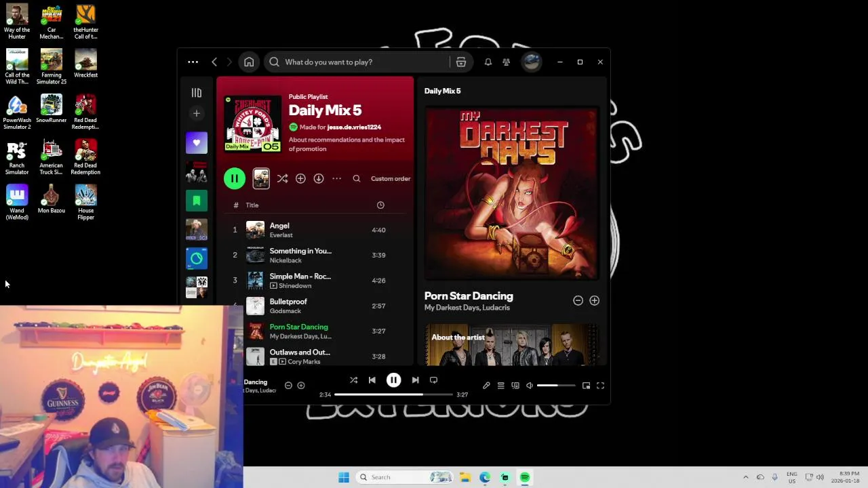Click the Title column header
This screenshot has width=868, height=488.
pos(252,205)
